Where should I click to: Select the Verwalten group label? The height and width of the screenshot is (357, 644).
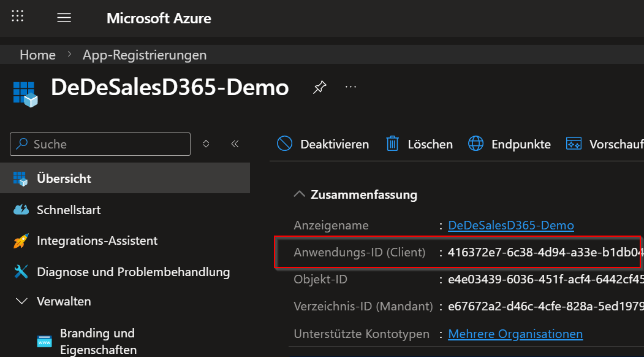(x=64, y=301)
